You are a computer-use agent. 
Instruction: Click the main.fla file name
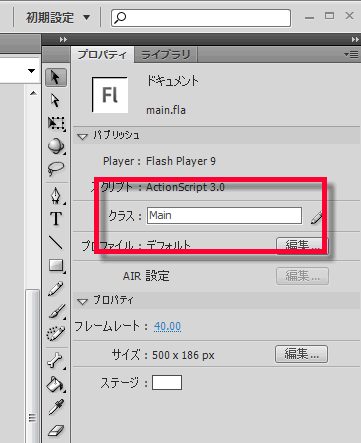[x=166, y=110]
